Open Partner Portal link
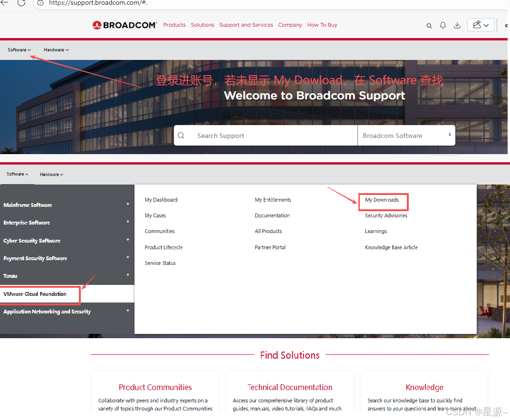The image size is (510, 420). (270, 247)
